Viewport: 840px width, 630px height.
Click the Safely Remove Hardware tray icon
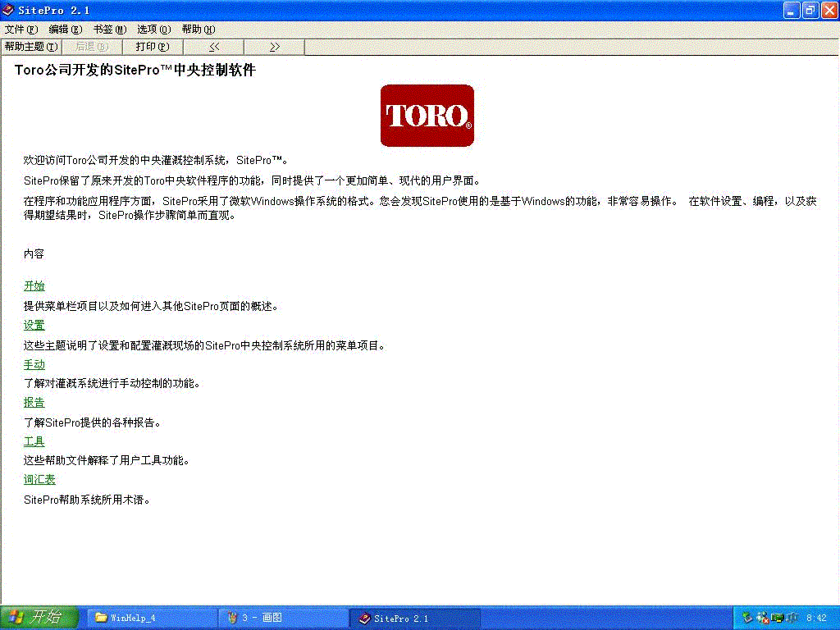pyautogui.click(x=747, y=617)
